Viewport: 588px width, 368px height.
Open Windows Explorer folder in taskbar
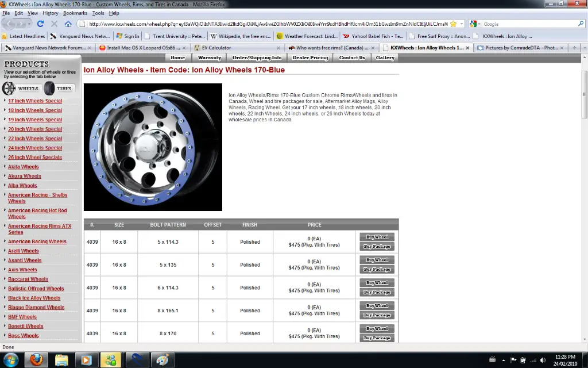61,360
